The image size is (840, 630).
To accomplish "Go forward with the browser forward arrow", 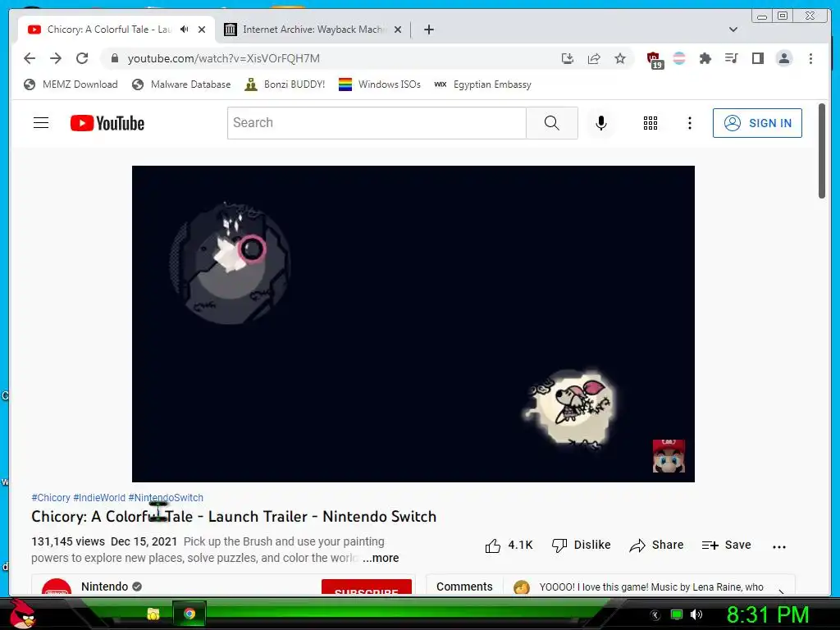I will pos(56,58).
